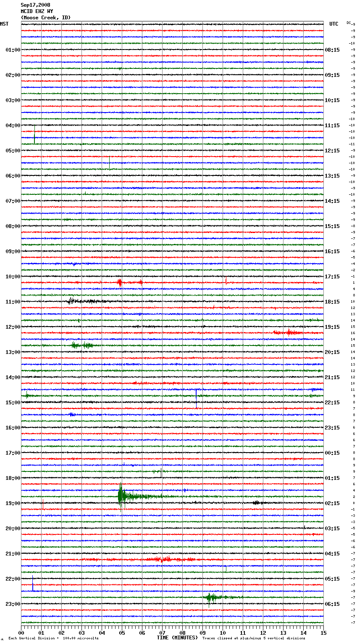357x644 pixels.
Task: Select the 08:00 MST row label
Action: click(x=13, y=226)
